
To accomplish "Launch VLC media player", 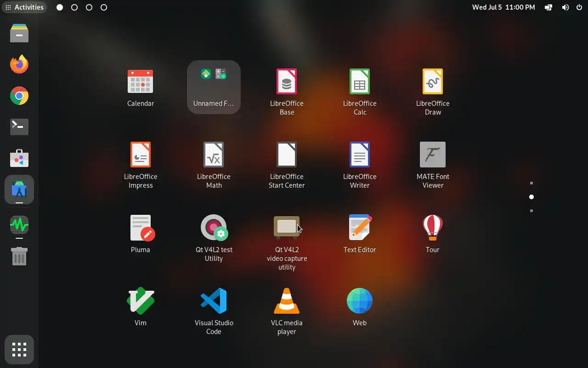I will click(287, 310).
